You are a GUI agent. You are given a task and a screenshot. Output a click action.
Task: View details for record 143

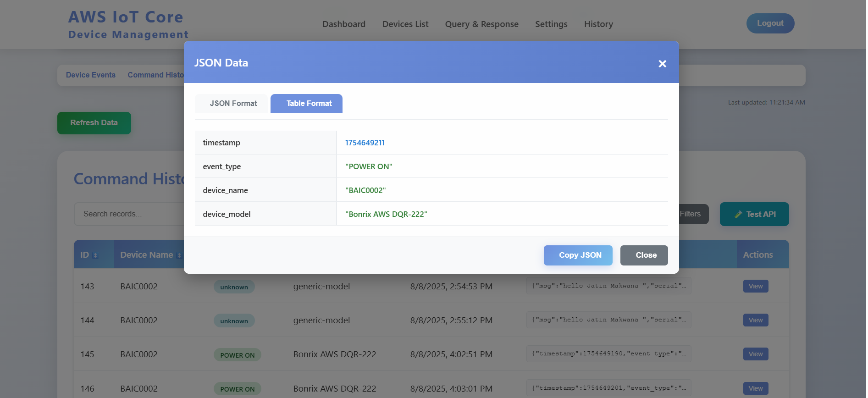[x=755, y=286]
